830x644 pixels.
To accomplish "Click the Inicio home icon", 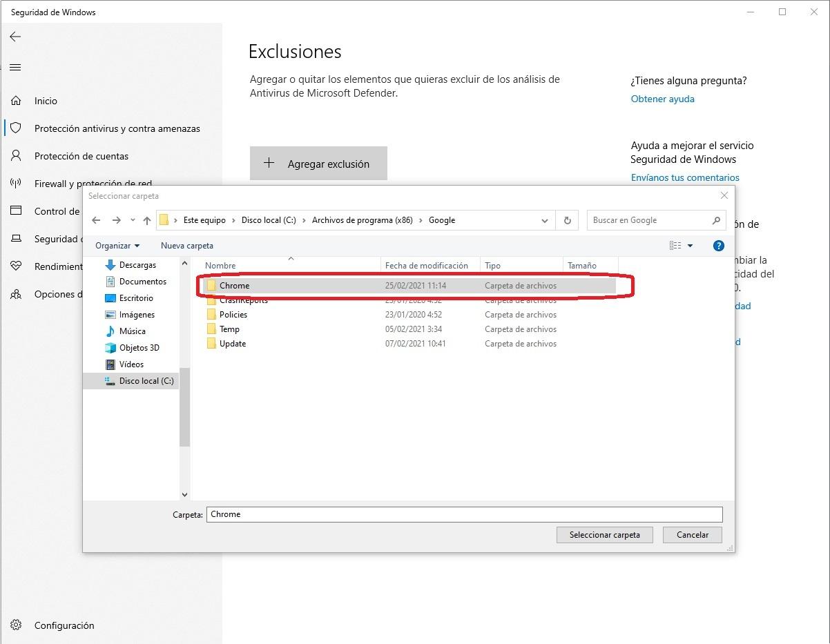I will [16, 101].
